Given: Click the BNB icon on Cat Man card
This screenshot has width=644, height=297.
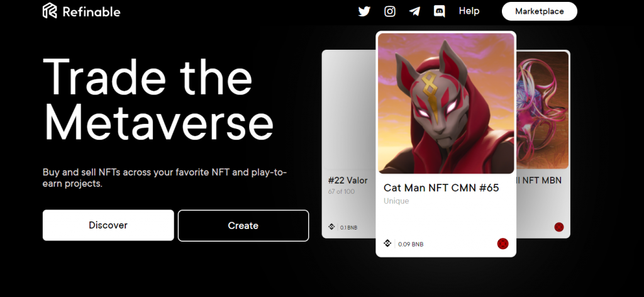Looking at the screenshot, I should click(x=387, y=243).
